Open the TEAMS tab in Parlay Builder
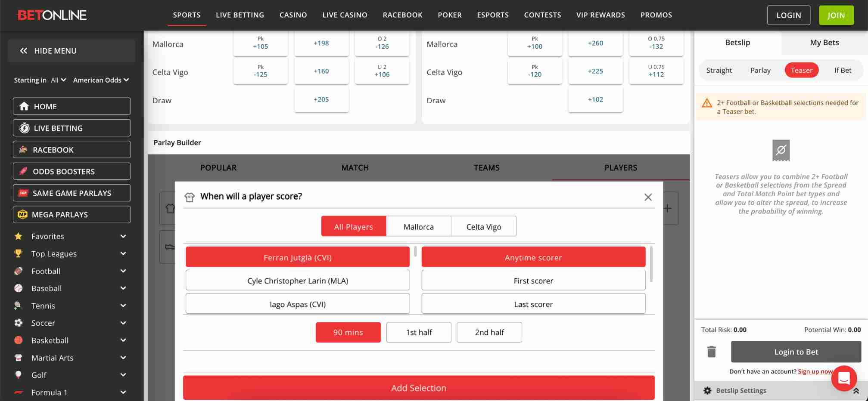This screenshot has height=401, width=868. pyautogui.click(x=486, y=167)
